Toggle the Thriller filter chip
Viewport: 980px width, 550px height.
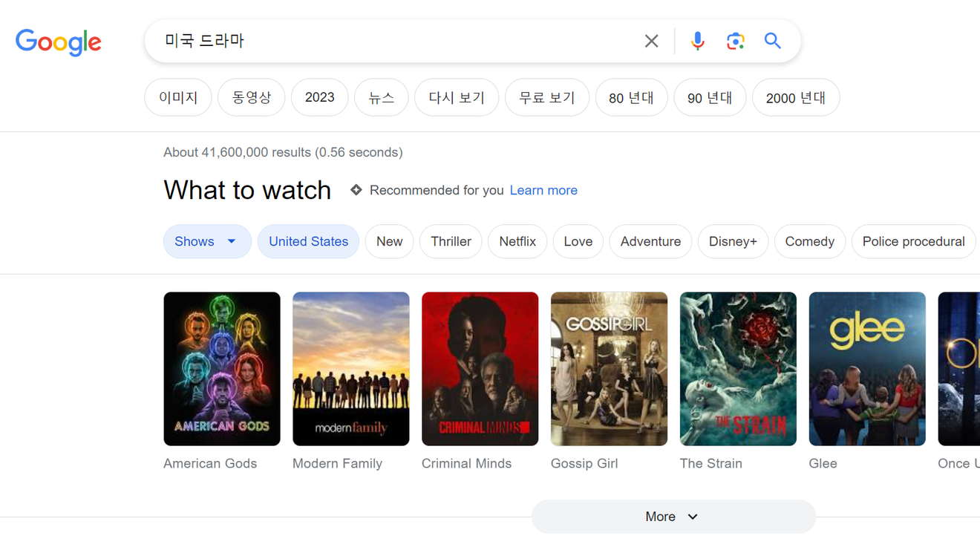click(451, 241)
